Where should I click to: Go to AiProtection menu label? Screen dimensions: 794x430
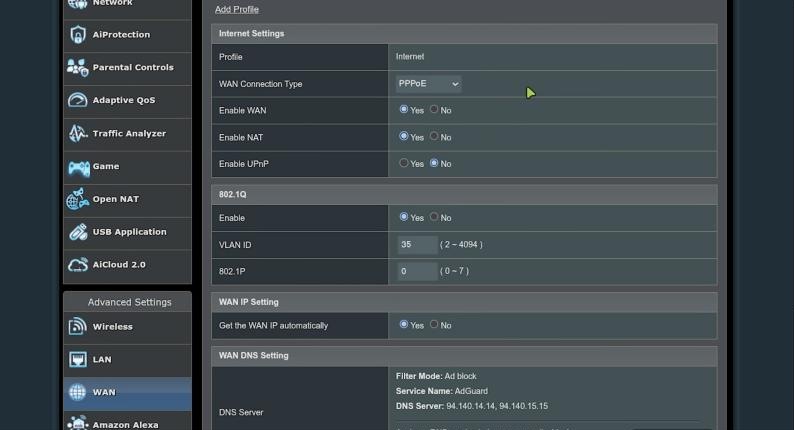(x=121, y=34)
